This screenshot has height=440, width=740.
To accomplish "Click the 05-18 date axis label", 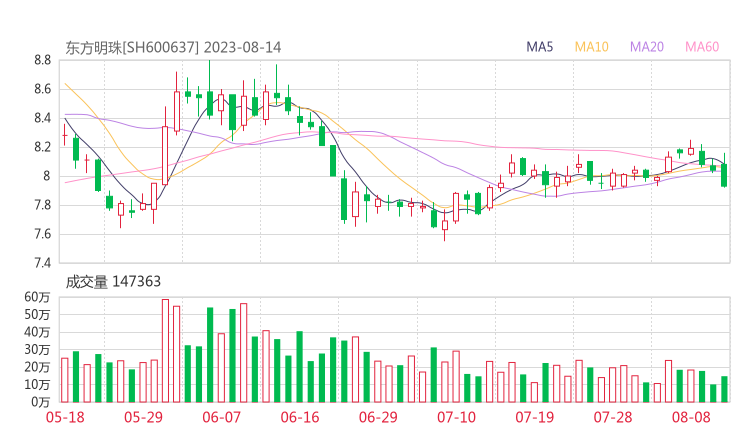I will (x=65, y=417).
